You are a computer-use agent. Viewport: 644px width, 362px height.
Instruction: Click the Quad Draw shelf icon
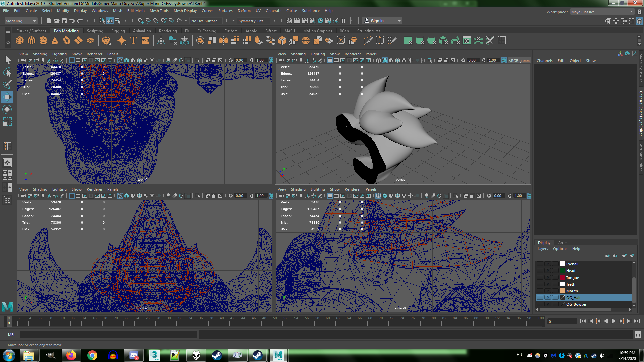pyautogui.click(x=392, y=41)
